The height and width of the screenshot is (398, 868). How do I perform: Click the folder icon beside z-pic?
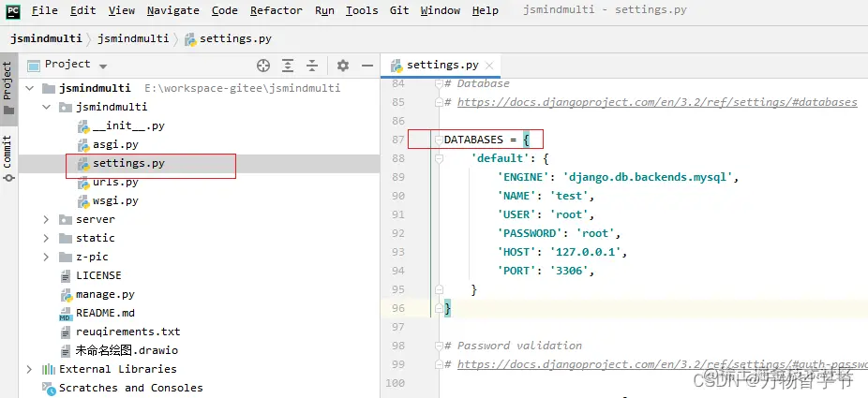[66, 257]
